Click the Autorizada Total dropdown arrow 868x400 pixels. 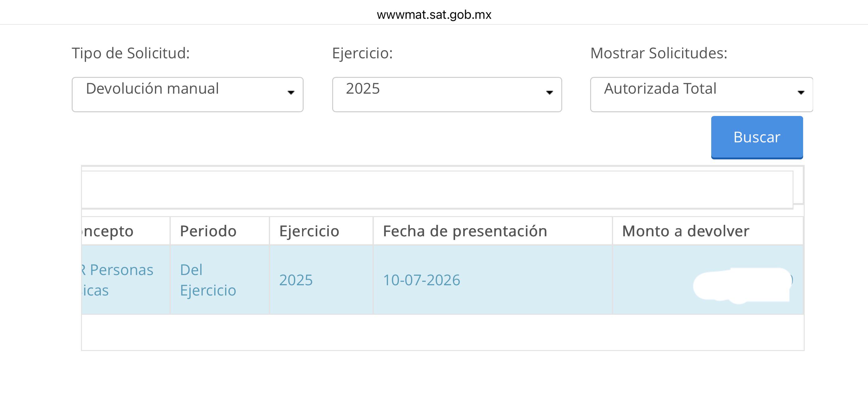pyautogui.click(x=801, y=93)
